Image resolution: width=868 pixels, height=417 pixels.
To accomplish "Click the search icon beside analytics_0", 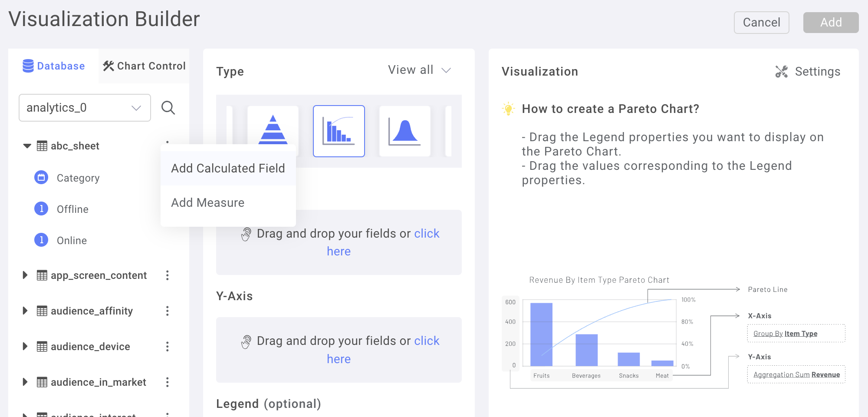I will point(168,108).
